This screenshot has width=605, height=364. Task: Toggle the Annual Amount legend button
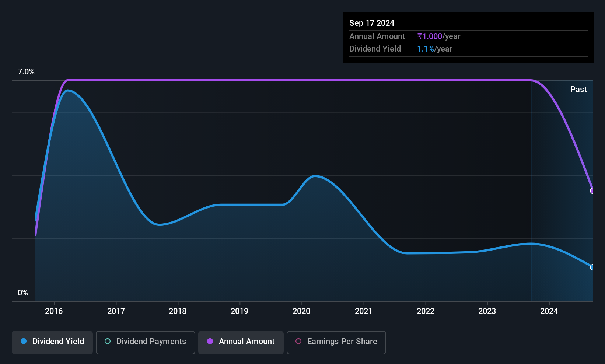coord(241,342)
